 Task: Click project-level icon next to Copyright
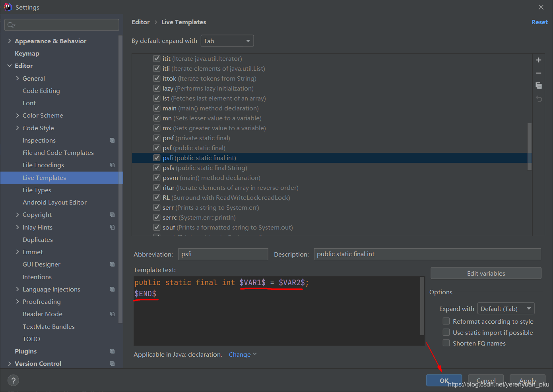(x=112, y=214)
